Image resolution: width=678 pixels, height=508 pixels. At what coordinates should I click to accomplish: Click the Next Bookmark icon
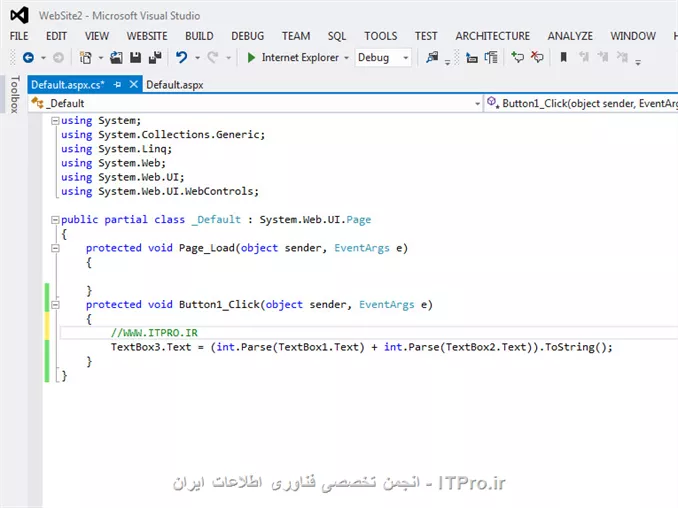click(603, 57)
